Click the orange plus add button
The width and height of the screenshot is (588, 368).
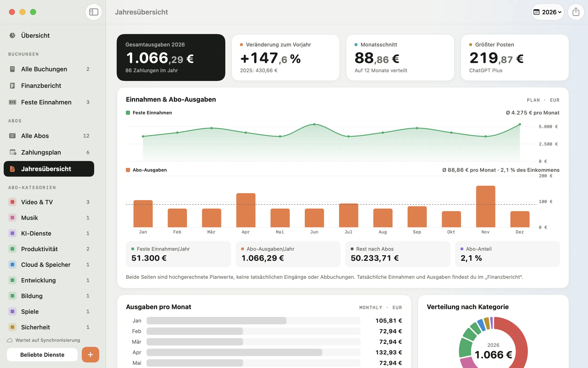pos(90,355)
